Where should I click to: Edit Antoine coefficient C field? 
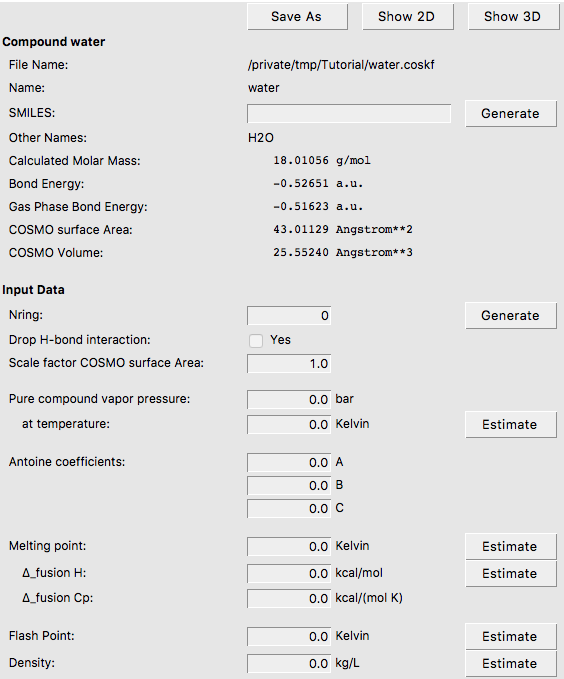click(x=289, y=508)
